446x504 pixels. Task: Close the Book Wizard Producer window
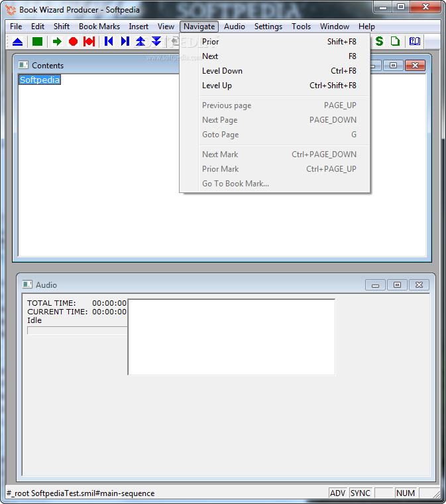425,7
